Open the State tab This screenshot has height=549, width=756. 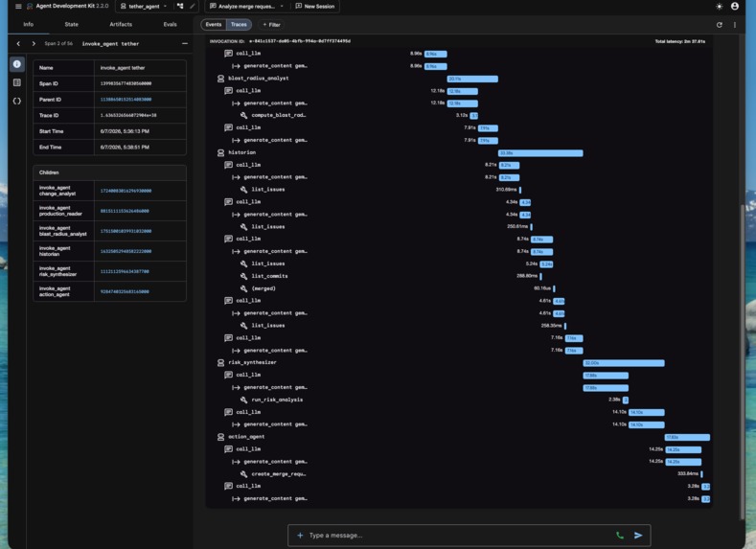tap(71, 24)
